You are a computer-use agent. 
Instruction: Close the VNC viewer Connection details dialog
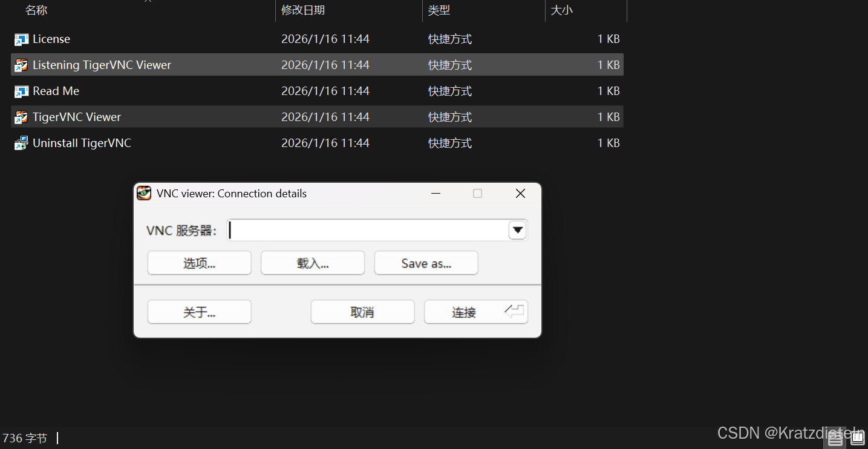tap(520, 194)
